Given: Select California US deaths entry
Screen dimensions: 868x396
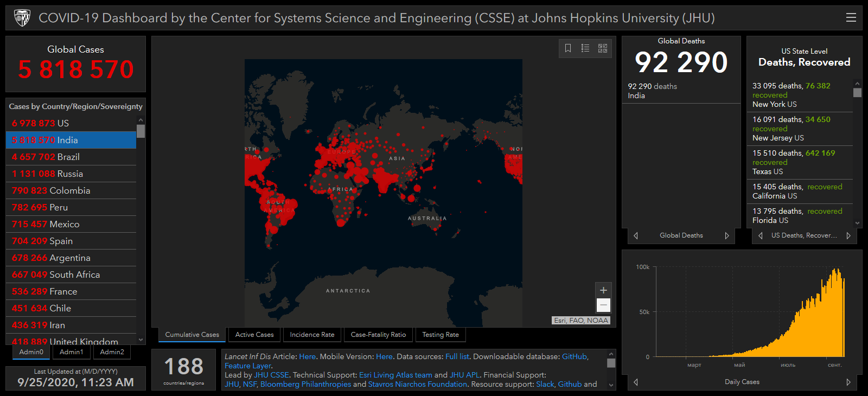Looking at the screenshot, I should pos(800,191).
